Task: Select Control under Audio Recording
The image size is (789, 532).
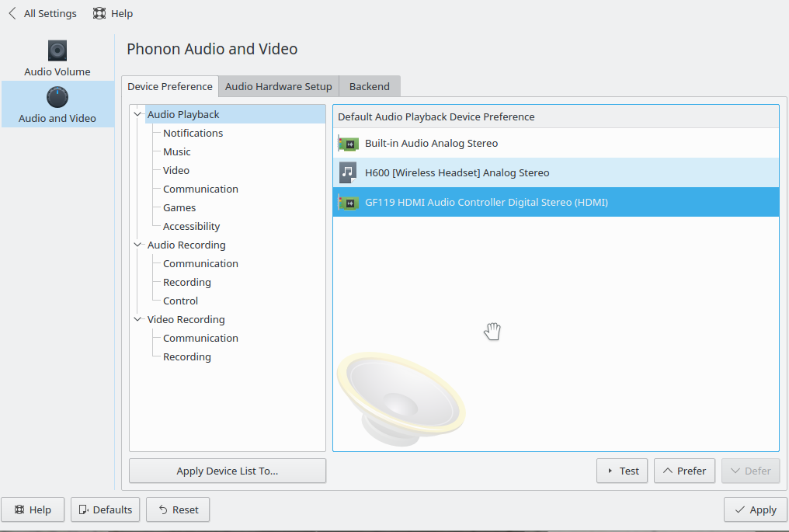Action: coord(180,301)
